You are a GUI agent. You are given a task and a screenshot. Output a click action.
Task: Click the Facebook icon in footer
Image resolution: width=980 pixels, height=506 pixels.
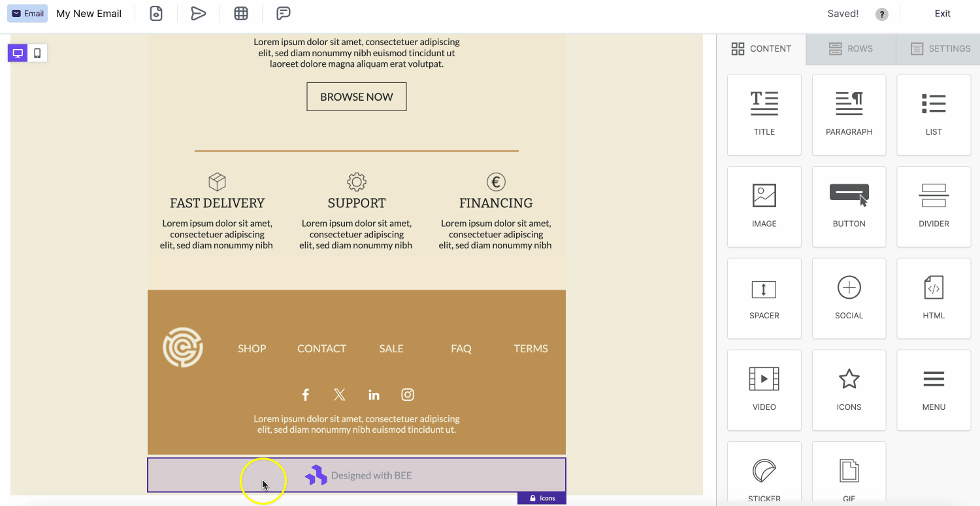pyautogui.click(x=305, y=395)
